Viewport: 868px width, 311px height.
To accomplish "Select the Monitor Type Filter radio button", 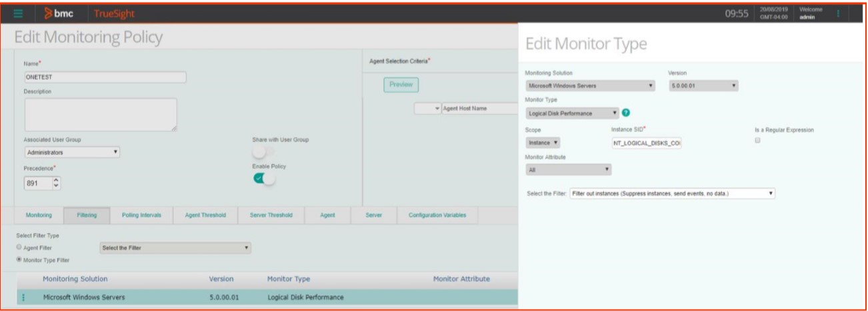I will [19, 260].
